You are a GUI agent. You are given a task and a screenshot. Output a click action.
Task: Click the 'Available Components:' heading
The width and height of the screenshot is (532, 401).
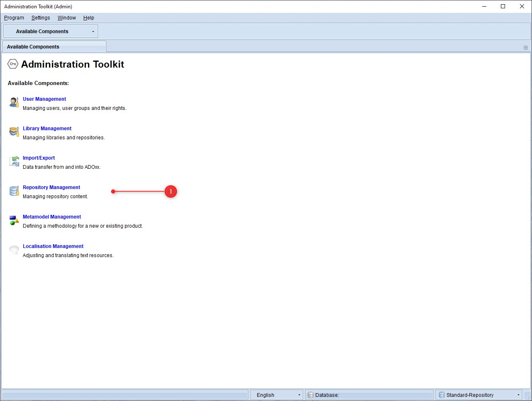pyautogui.click(x=38, y=83)
